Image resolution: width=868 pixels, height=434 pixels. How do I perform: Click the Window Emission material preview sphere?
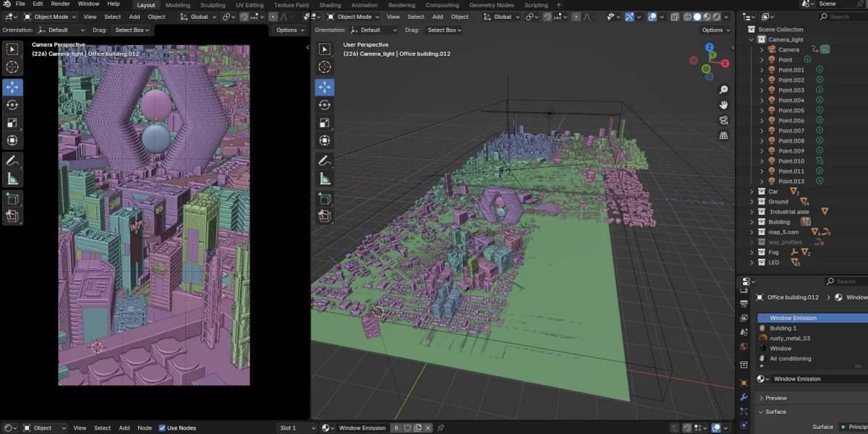coord(763,317)
